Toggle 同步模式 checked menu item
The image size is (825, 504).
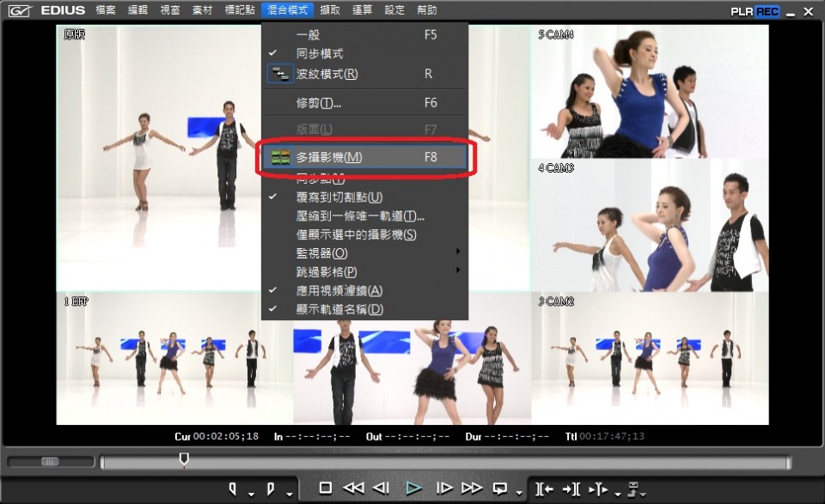pyautogui.click(x=364, y=53)
